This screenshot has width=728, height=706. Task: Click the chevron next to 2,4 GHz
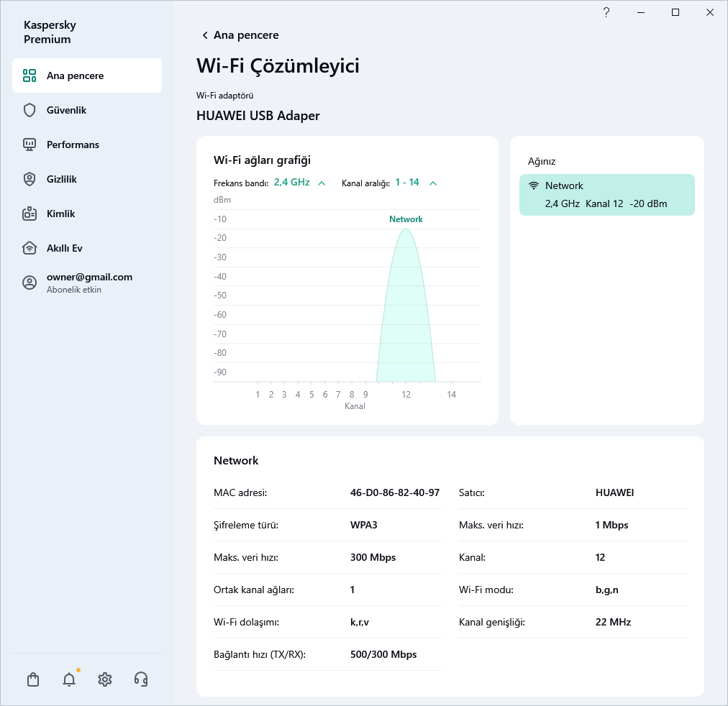(322, 183)
